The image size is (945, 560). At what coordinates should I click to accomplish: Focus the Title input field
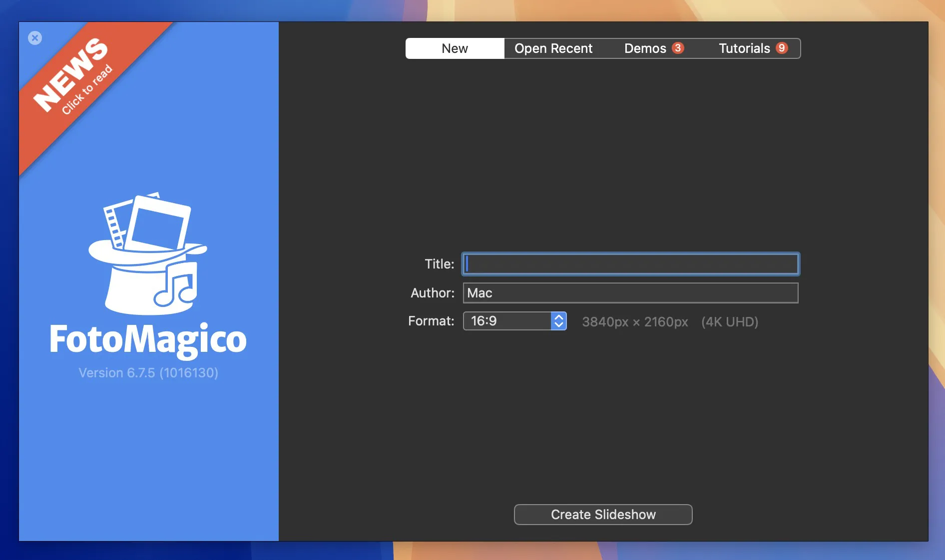(x=630, y=264)
